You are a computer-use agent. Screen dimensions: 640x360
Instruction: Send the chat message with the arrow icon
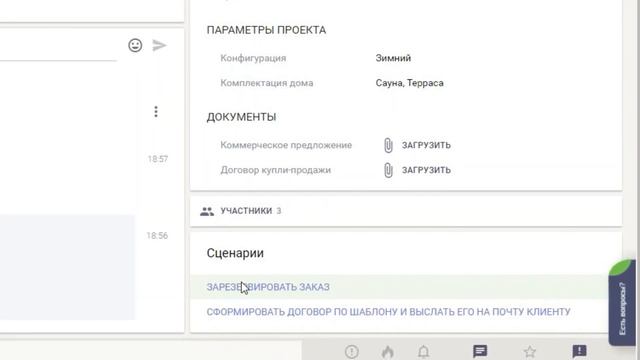click(159, 45)
